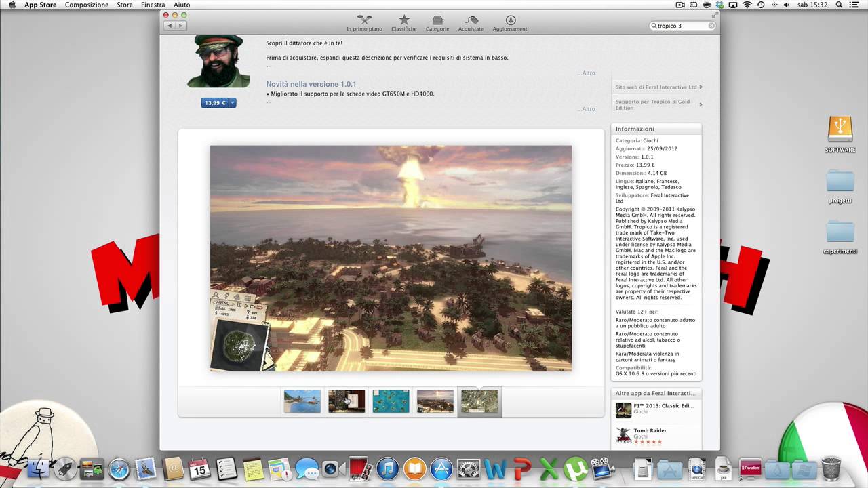Open the App Store menu
The image size is (868, 488).
41,5
